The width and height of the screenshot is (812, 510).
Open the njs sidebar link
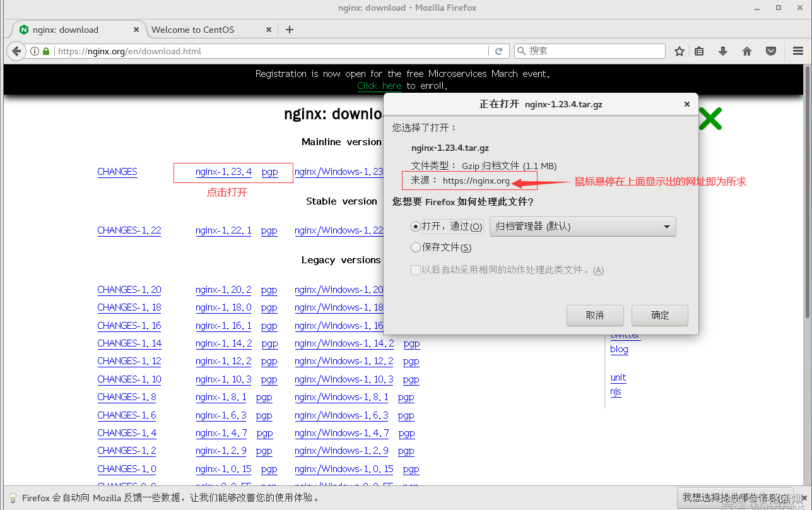(x=616, y=391)
